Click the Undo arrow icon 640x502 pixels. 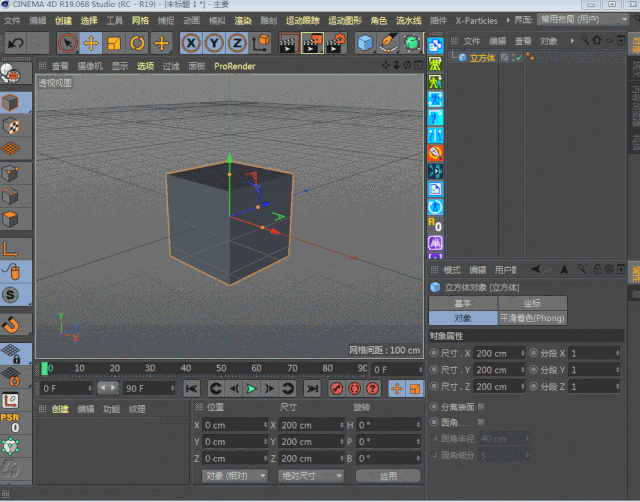coord(16,43)
